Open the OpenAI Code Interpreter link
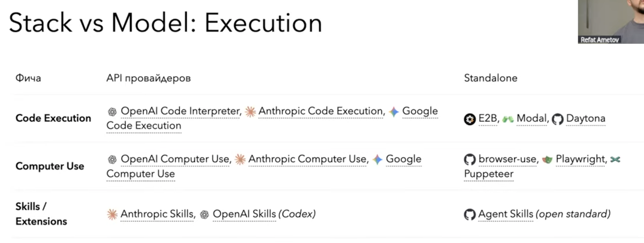 point(180,111)
